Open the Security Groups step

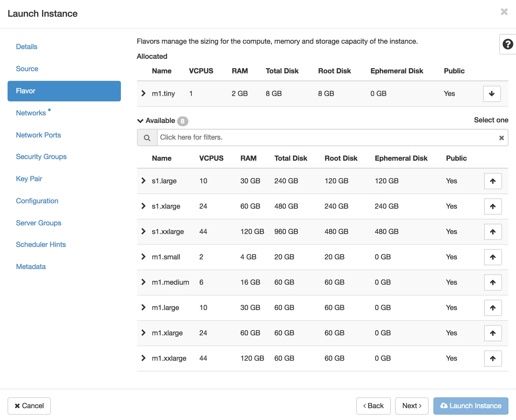tap(41, 157)
